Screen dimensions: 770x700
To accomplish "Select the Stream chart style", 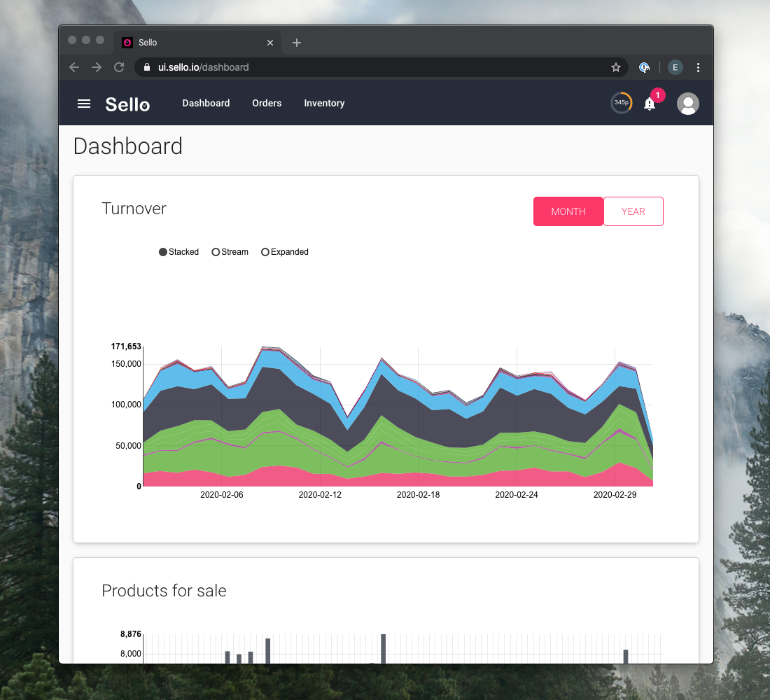I will click(x=230, y=252).
